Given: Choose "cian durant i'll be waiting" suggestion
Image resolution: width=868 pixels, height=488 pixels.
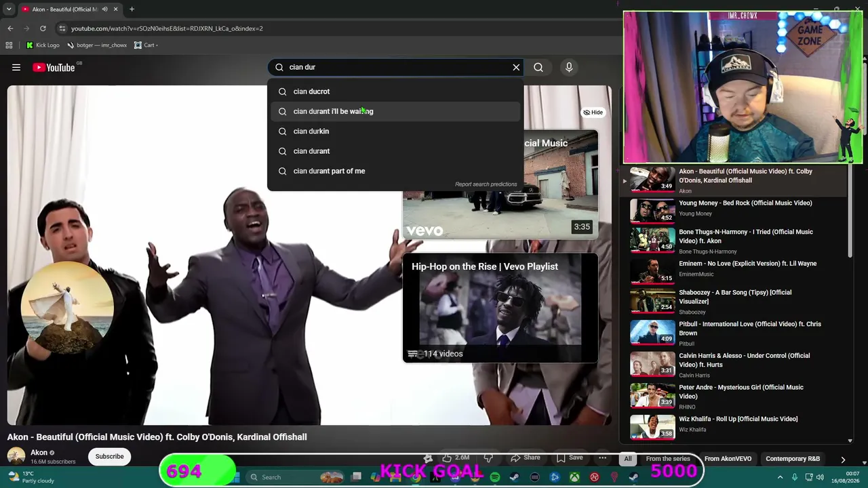Looking at the screenshot, I should [396, 111].
